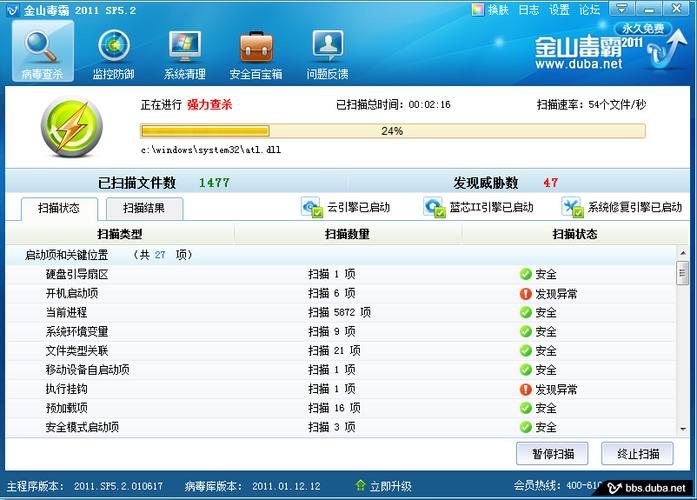Switch to 监控防御 monitoring defense
Image resolution: width=697 pixels, height=500 pixels.
coord(113,52)
